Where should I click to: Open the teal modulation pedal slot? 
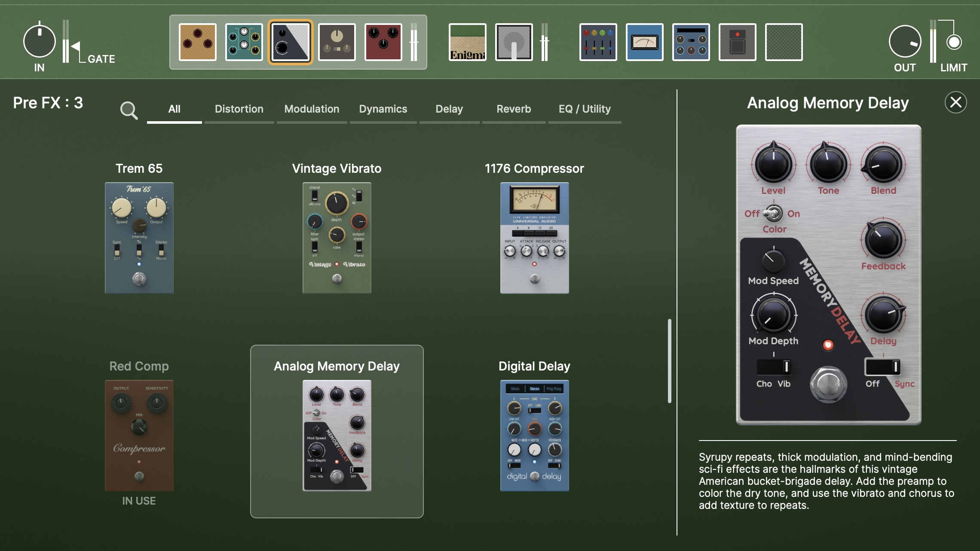tap(244, 42)
